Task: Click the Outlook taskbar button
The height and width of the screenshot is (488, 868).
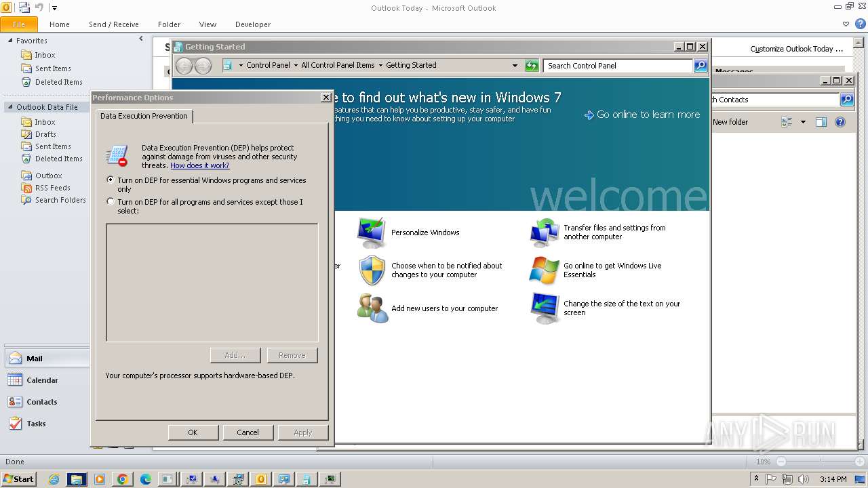Action: [x=260, y=479]
